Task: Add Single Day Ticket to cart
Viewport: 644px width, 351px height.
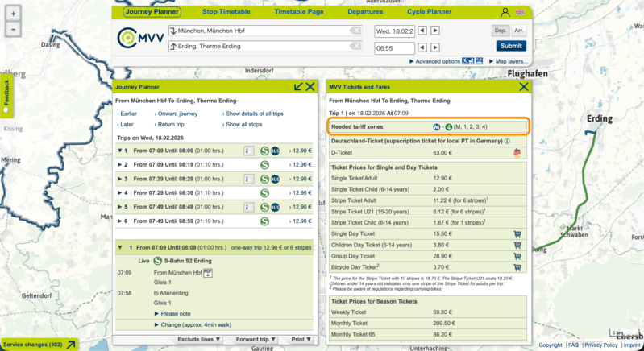Action: (517, 233)
